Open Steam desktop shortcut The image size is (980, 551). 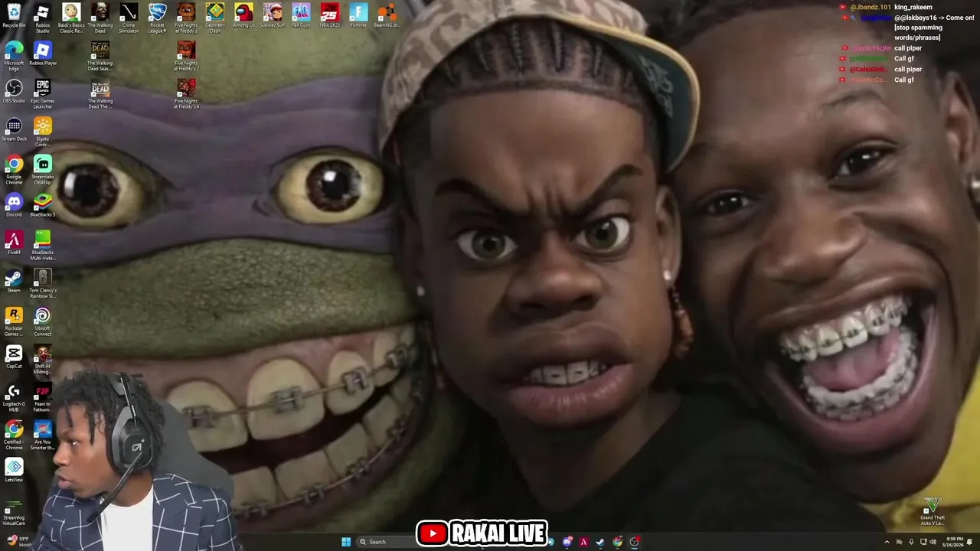14,281
